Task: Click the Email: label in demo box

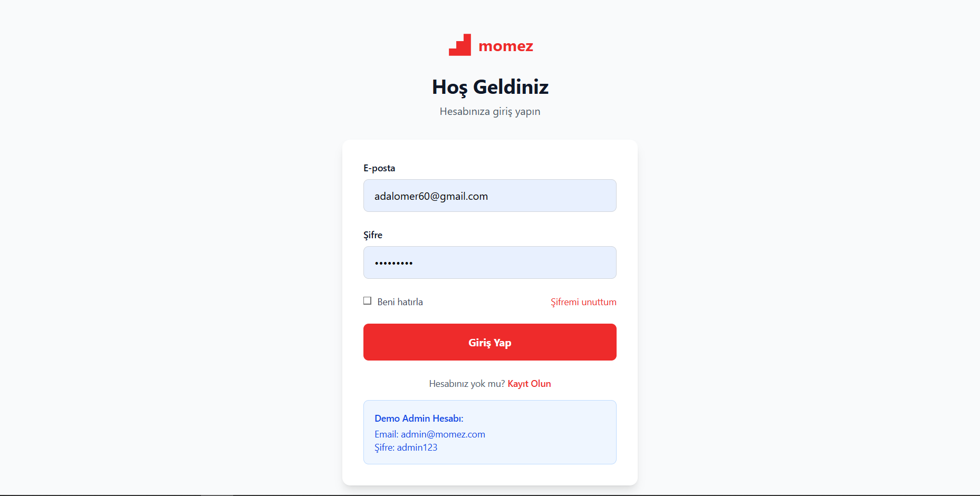Action: (x=386, y=434)
